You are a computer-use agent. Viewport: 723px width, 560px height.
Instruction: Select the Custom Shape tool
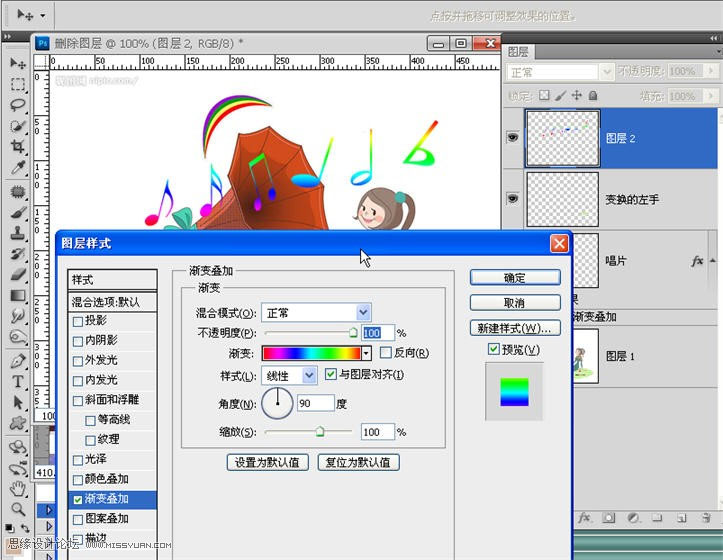click(18, 423)
